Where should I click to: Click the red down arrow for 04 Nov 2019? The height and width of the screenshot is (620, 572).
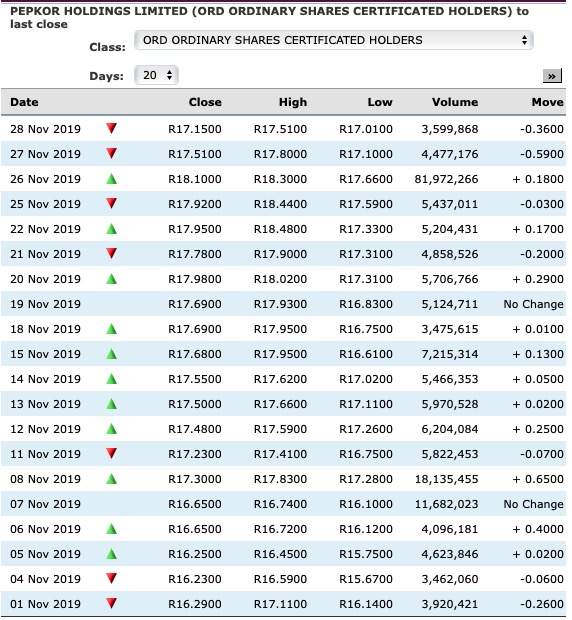111,578
